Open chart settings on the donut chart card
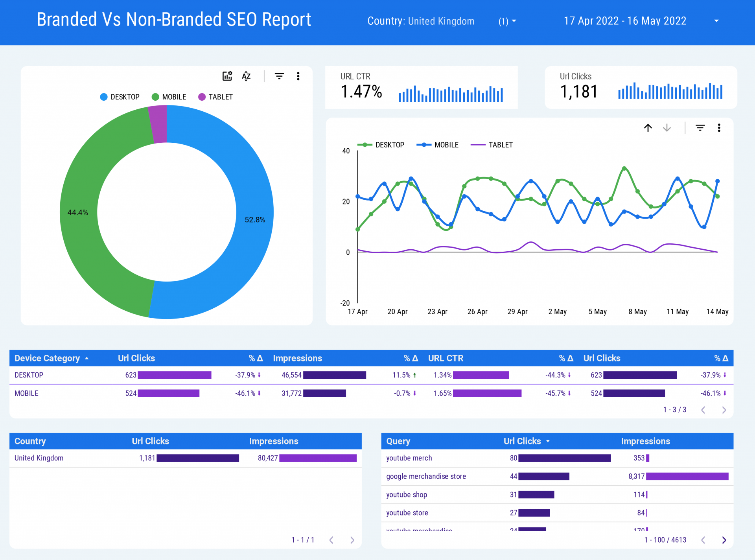This screenshot has width=755, height=560. [x=227, y=76]
